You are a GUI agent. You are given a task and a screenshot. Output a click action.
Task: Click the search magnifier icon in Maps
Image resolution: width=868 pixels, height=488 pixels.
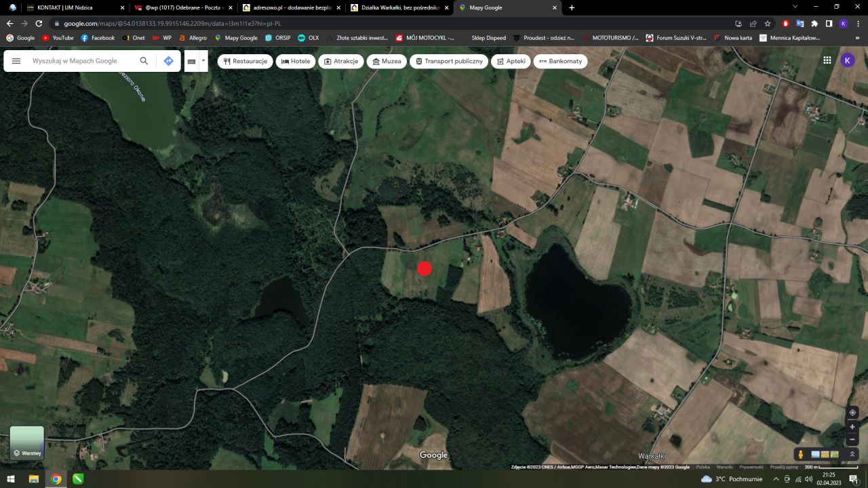pos(144,61)
